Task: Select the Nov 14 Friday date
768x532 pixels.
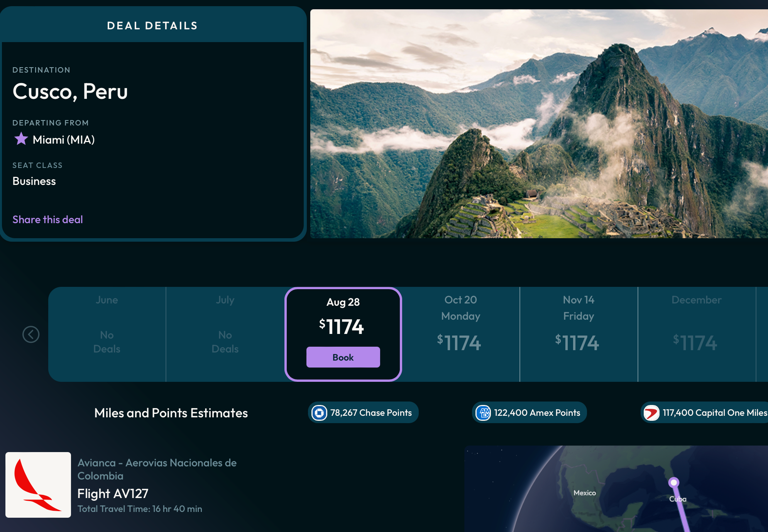Action: (579, 334)
